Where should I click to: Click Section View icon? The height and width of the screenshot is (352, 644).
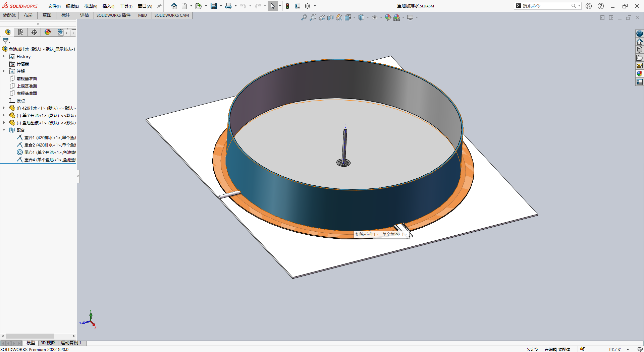pyautogui.click(x=330, y=17)
